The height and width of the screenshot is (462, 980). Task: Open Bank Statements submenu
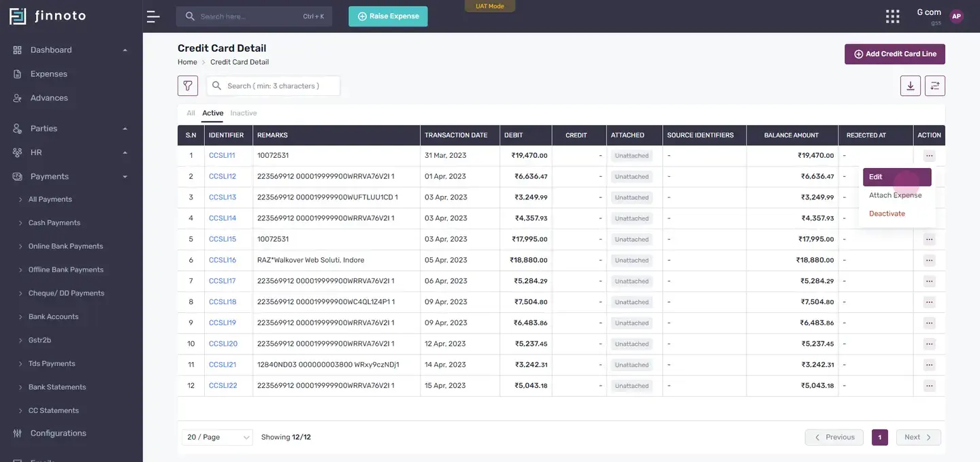tap(57, 387)
